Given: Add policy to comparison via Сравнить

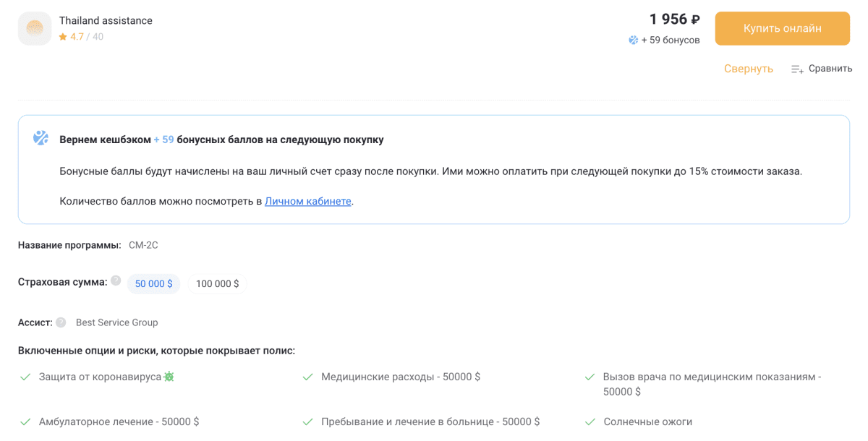Looking at the screenshot, I should pyautogui.click(x=830, y=69).
